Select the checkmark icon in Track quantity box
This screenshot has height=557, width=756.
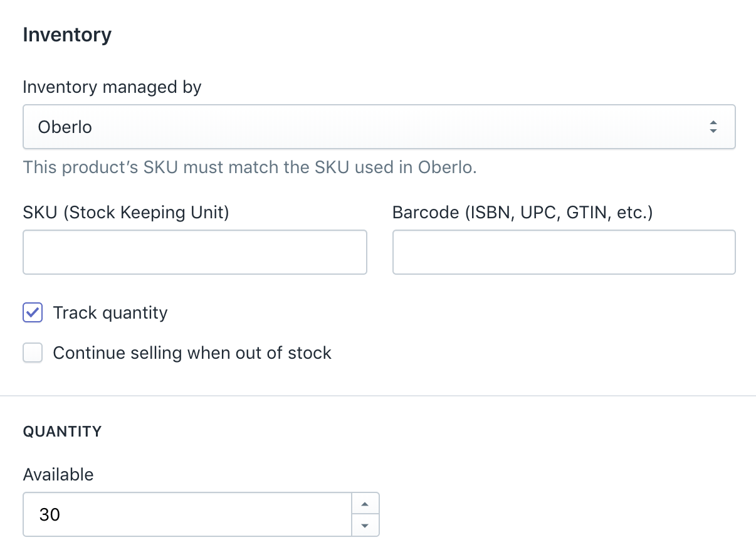pos(32,312)
